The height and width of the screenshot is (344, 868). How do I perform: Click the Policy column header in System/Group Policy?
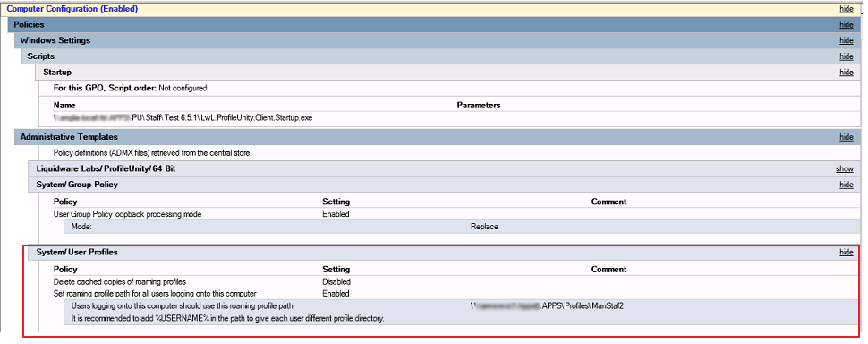[x=64, y=202]
